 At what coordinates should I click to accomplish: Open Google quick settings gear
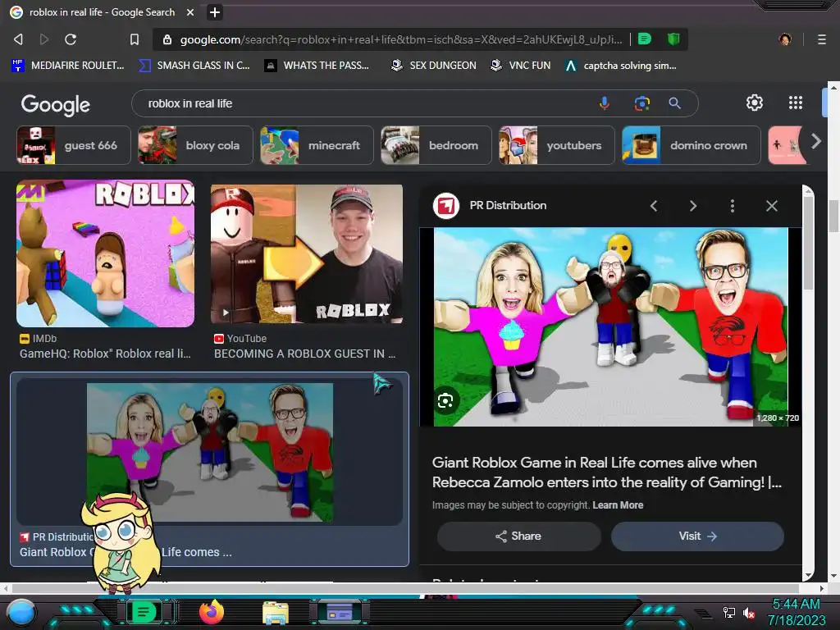(755, 103)
